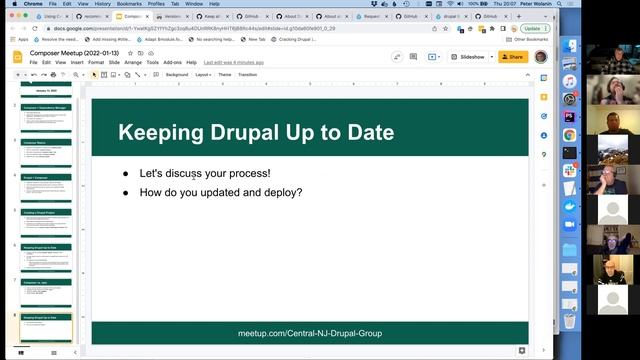Viewport: 640px width, 360px height.
Task: Open Spotlight search in menu bar
Action: pyautogui.click(x=559, y=4)
